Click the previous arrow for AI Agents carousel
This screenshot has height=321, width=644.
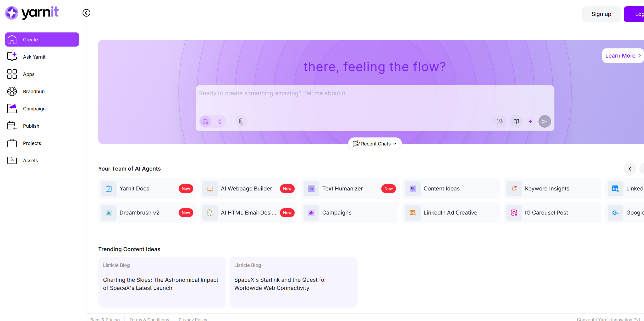coord(630,169)
